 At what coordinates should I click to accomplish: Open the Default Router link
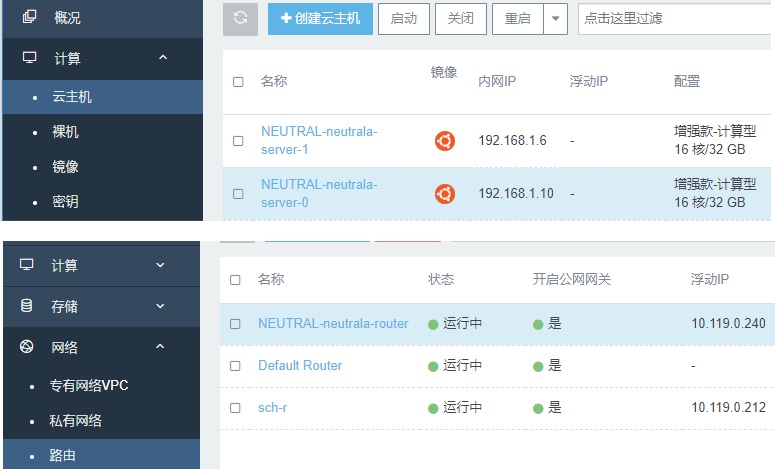pos(300,366)
